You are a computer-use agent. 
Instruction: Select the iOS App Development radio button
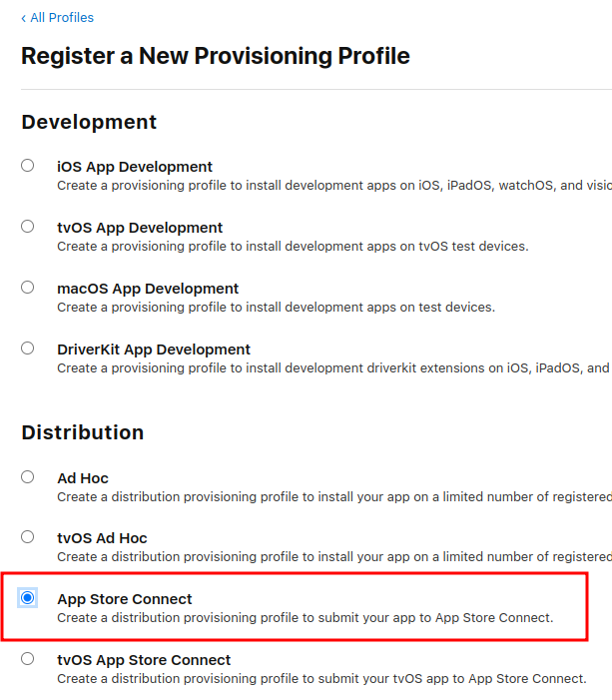click(x=28, y=166)
